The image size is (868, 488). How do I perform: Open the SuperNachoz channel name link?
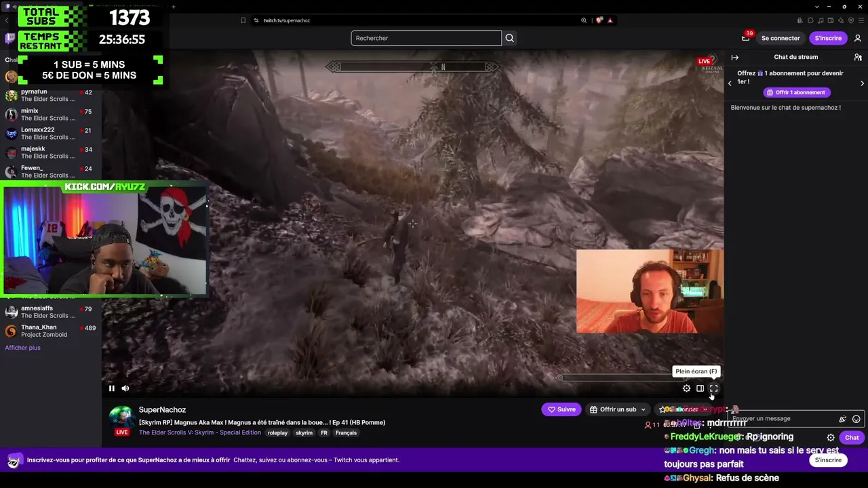162,410
